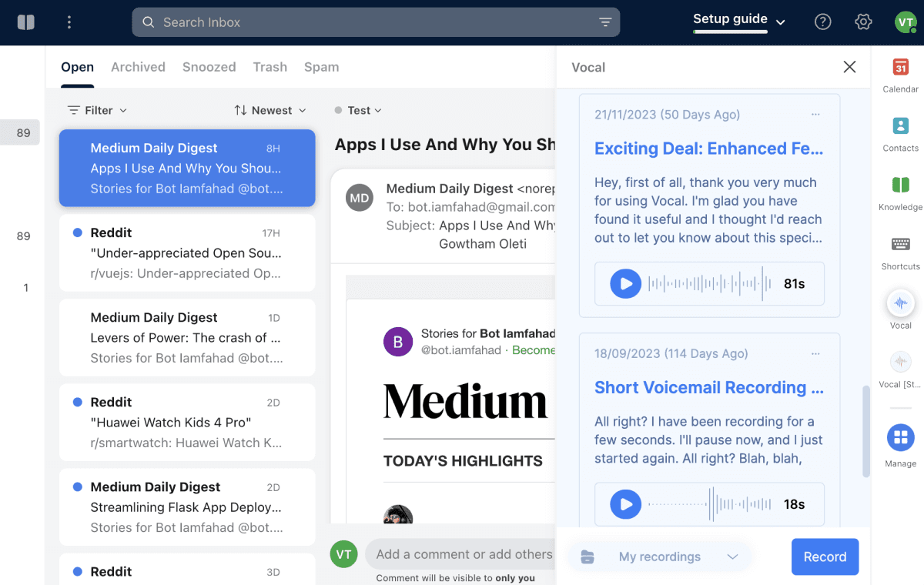This screenshot has height=585, width=924.
Task: Open the selected Medium Daily Digest 8H email
Action: coord(187,168)
